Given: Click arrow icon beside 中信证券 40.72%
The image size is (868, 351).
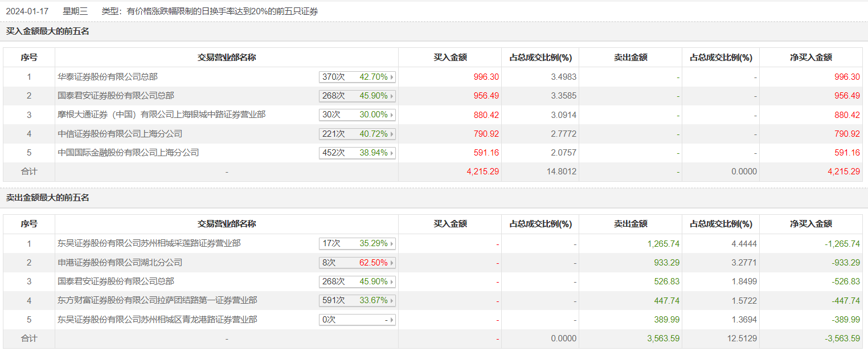Looking at the screenshot, I should pos(392,134).
